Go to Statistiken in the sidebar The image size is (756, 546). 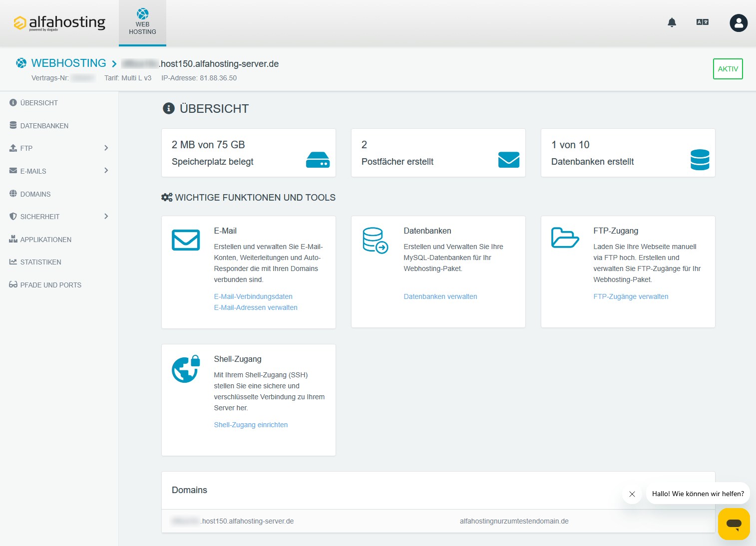tap(40, 262)
